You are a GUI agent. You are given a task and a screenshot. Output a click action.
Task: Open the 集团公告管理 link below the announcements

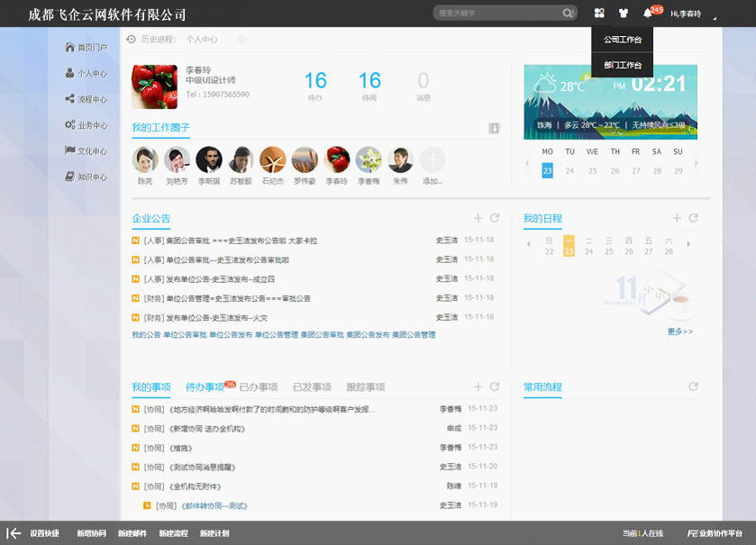tap(414, 334)
